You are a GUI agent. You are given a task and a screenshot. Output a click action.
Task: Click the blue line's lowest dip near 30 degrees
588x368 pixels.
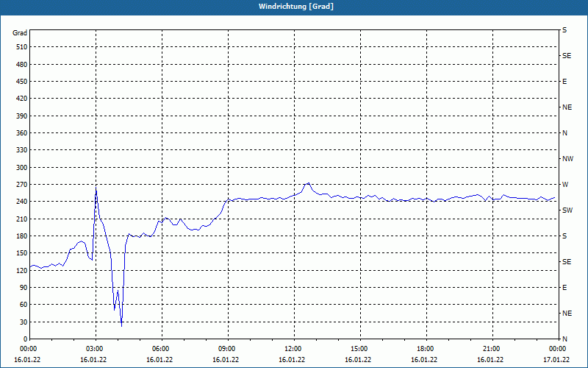[x=121, y=326]
